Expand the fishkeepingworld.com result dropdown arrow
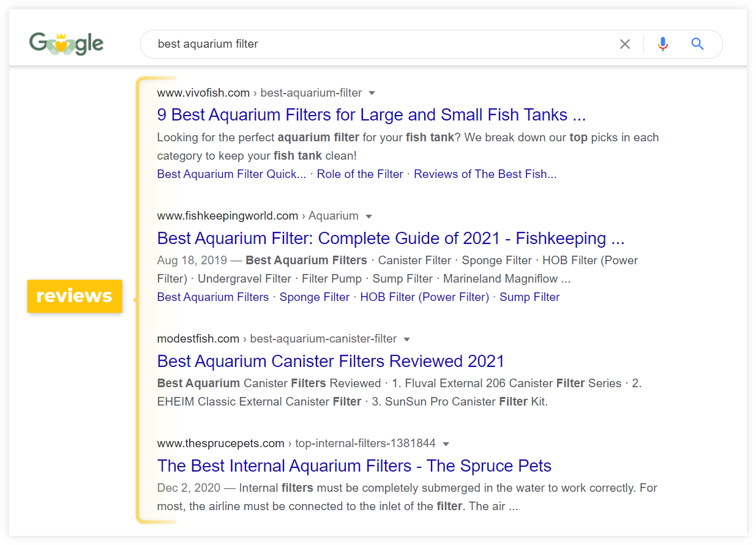The image size is (756, 545). tap(369, 217)
